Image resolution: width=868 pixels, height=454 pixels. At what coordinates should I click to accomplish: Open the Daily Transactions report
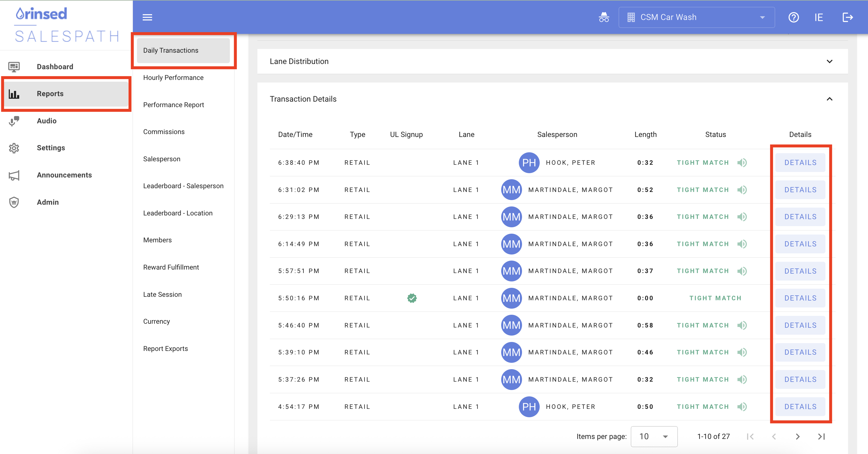coord(183,51)
